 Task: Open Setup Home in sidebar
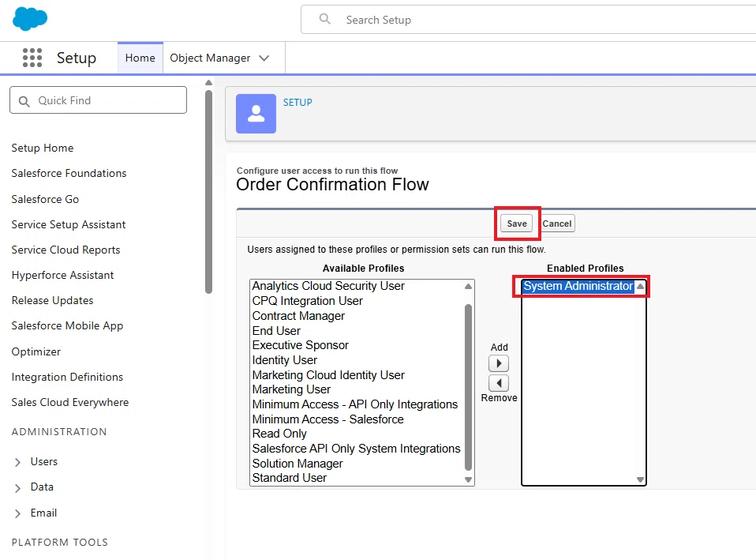point(43,148)
